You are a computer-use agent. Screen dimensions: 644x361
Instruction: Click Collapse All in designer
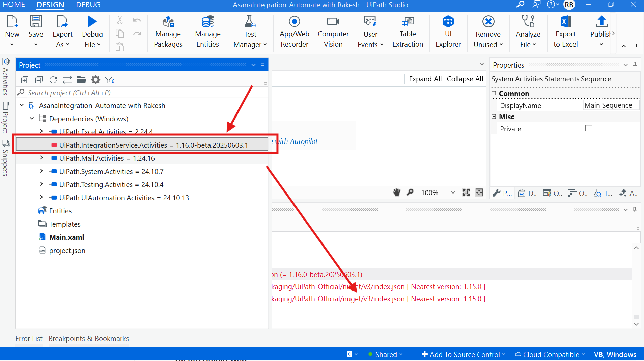(465, 79)
